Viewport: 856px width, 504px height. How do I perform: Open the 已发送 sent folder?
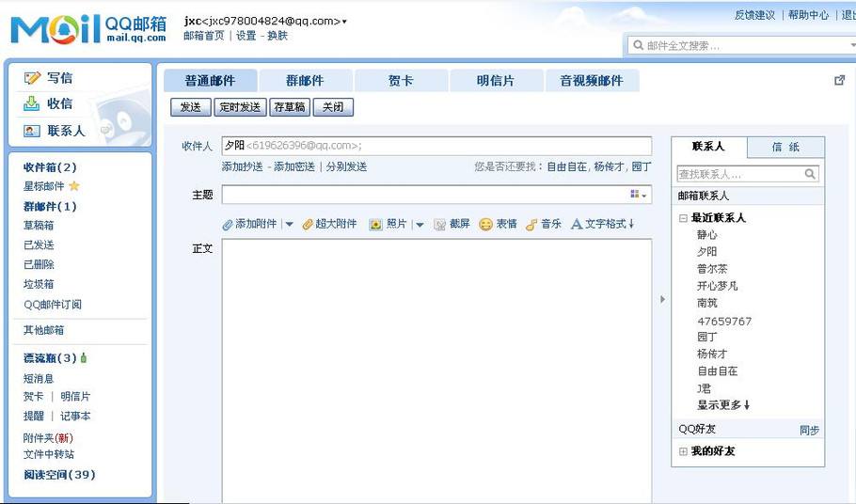tap(39, 244)
